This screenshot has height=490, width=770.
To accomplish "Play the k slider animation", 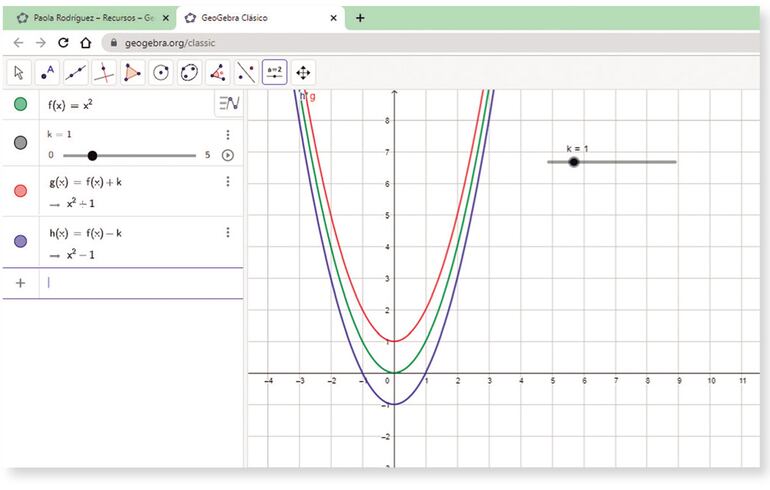I will pyautogui.click(x=228, y=155).
